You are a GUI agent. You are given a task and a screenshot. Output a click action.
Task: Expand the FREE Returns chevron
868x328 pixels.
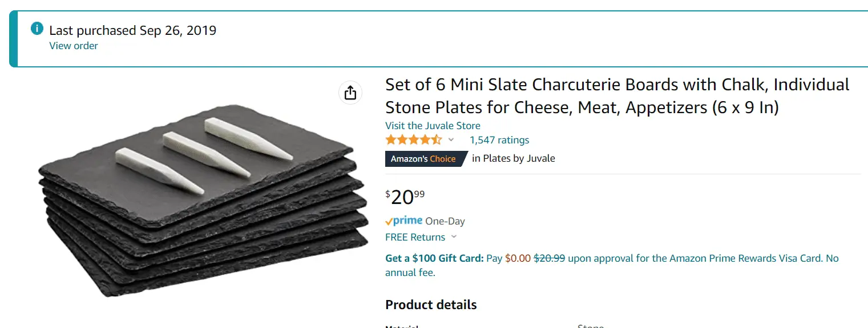tap(454, 237)
